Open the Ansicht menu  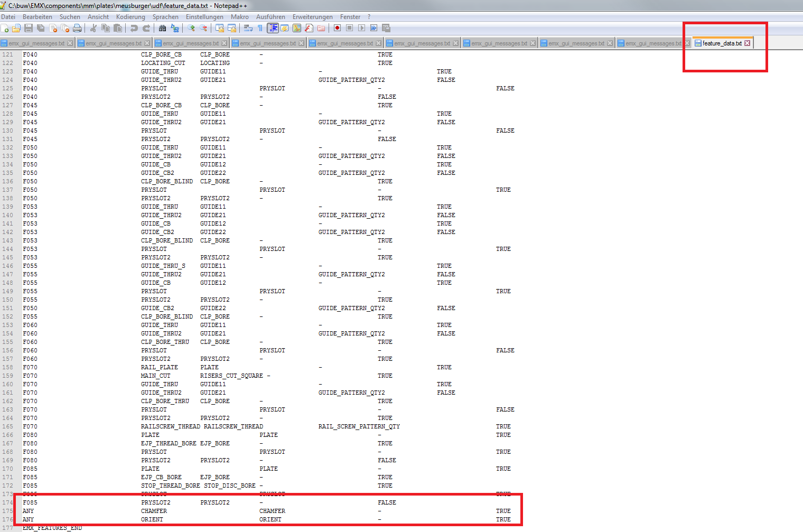click(98, 17)
